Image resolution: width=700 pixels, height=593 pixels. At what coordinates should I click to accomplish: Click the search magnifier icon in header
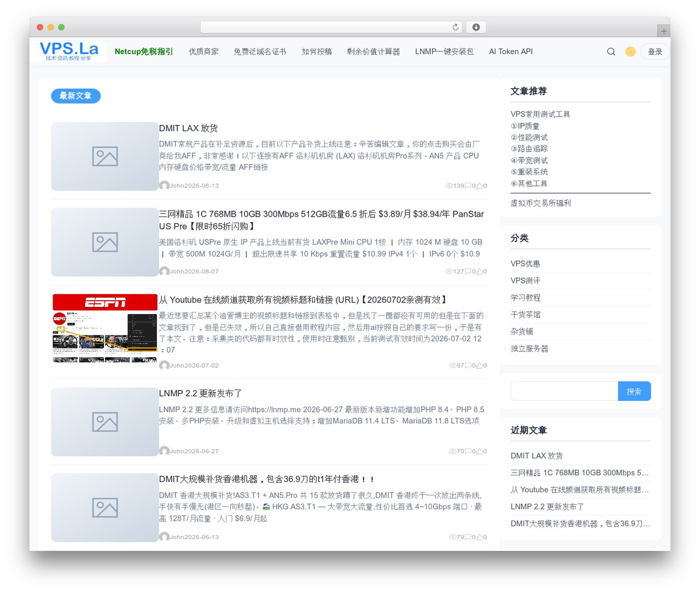(x=611, y=51)
